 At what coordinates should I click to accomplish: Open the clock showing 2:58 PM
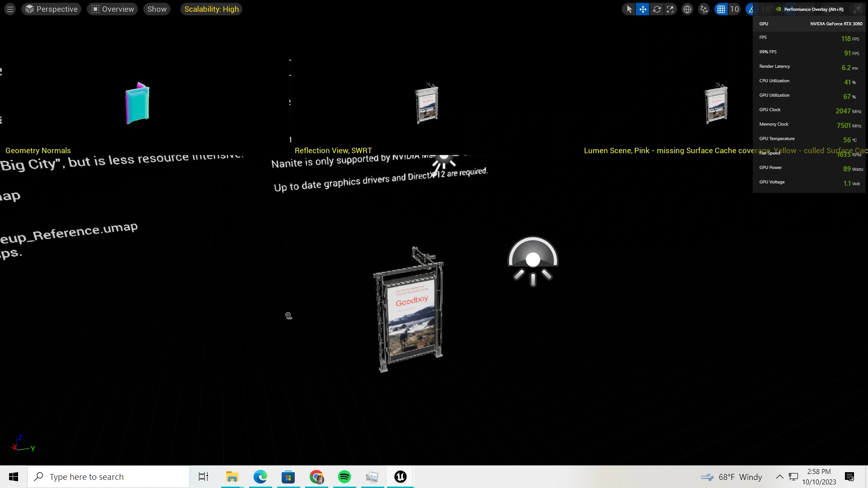(819, 477)
